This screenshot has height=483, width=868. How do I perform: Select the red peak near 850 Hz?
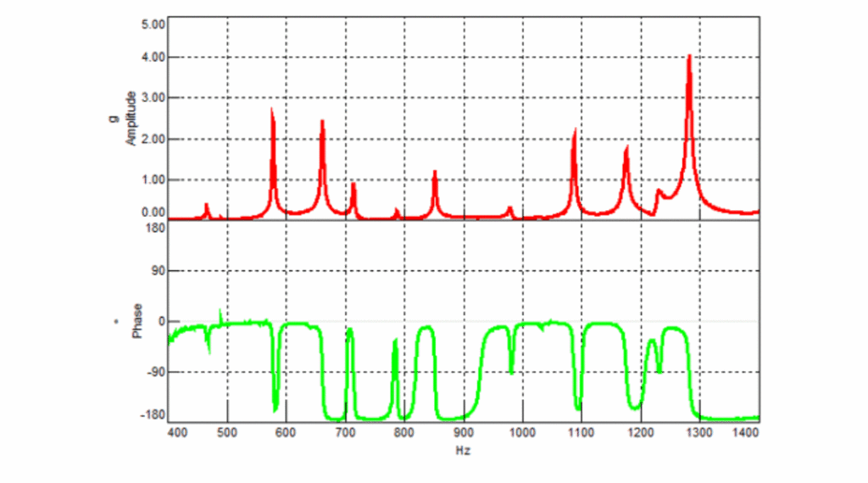click(x=435, y=174)
